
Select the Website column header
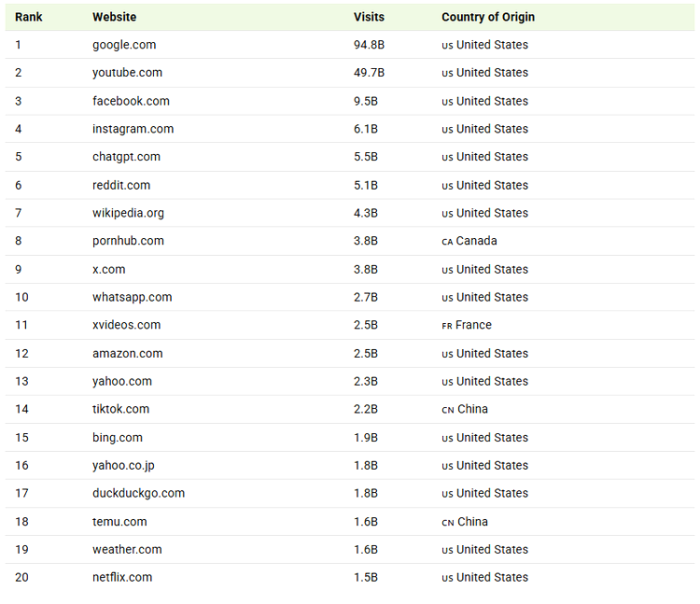tap(114, 17)
